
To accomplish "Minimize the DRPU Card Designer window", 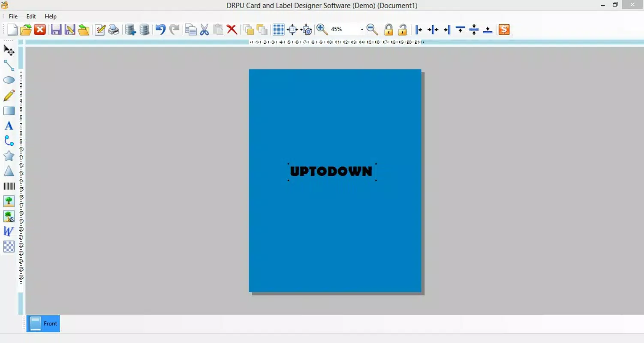I will (x=603, y=5).
